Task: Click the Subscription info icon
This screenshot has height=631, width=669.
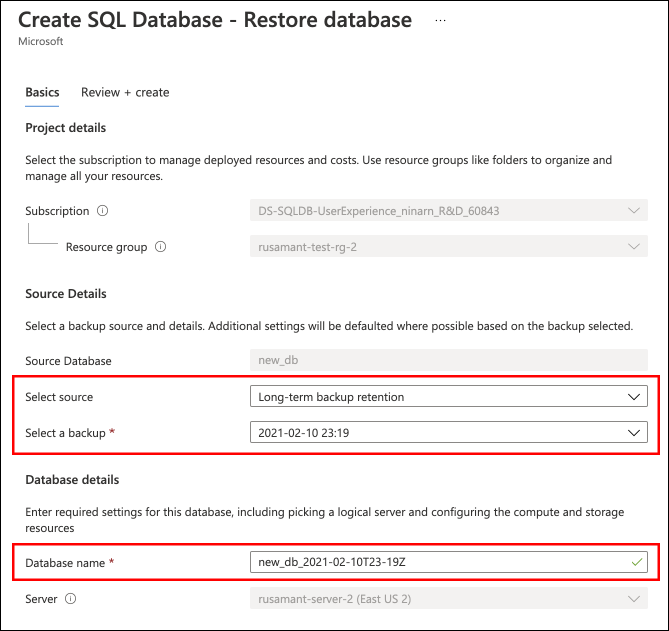Action: pos(103,211)
